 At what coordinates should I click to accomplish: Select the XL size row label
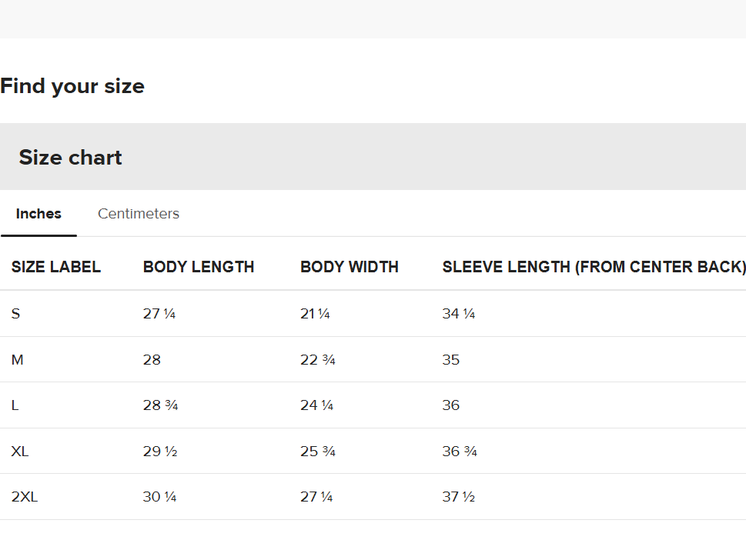[x=20, y=451]
